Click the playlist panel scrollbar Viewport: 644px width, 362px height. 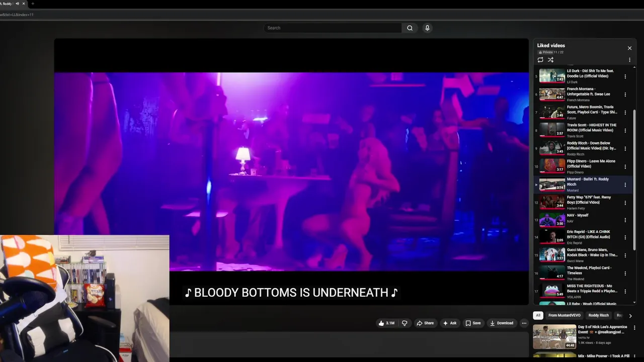point(634,181)
